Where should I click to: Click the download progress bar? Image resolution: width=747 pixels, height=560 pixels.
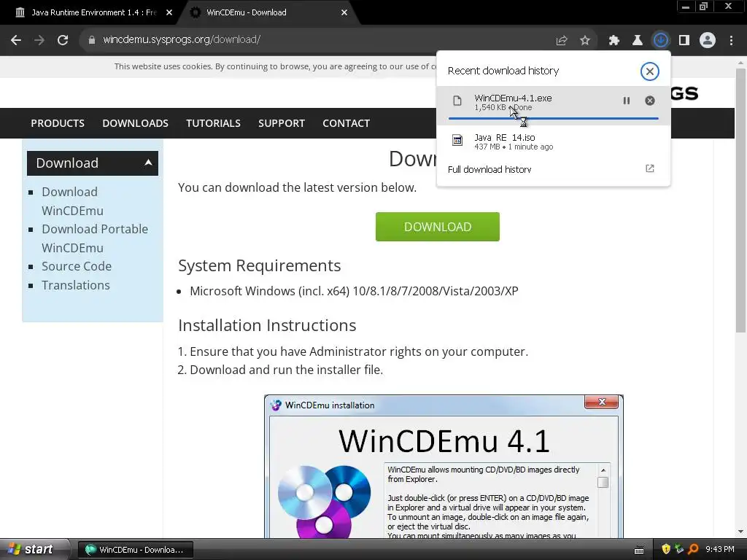click(x=553, y=118)
